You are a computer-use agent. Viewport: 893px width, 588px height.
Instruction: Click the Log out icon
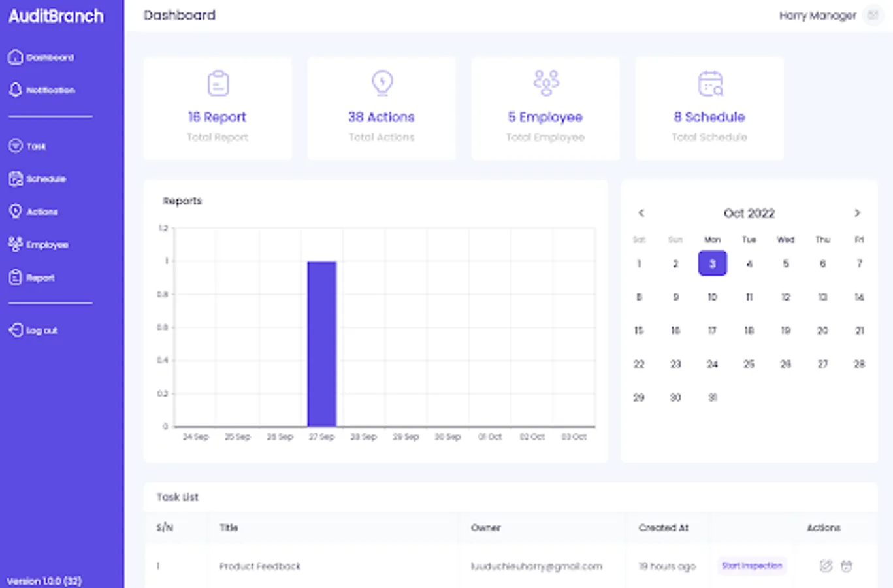tap(16, 330)
